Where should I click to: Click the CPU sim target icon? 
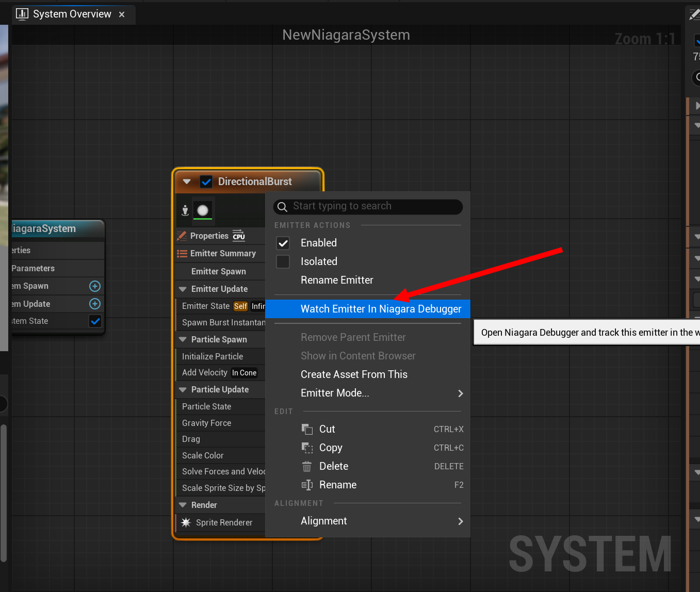coord(239,236)
